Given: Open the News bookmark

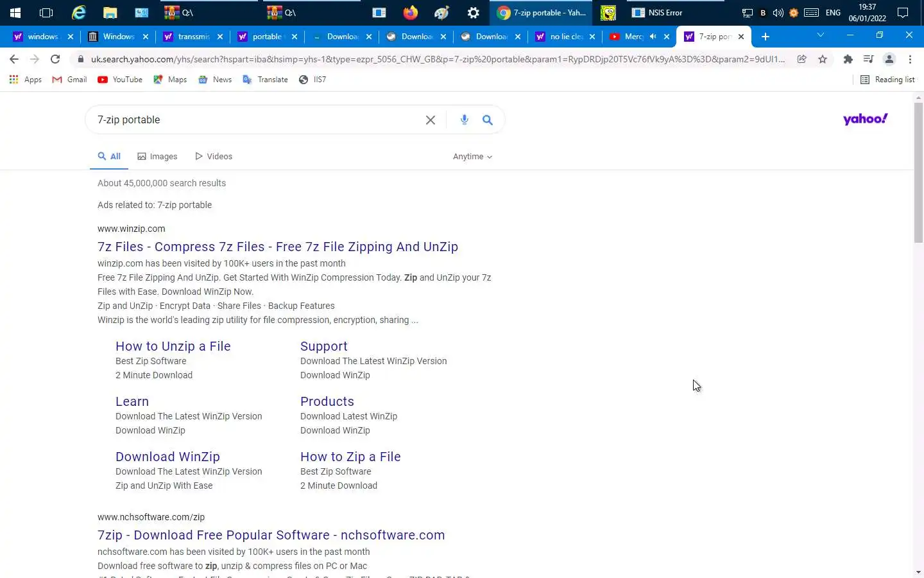Looking at the screenshot, I should [215, 80].
